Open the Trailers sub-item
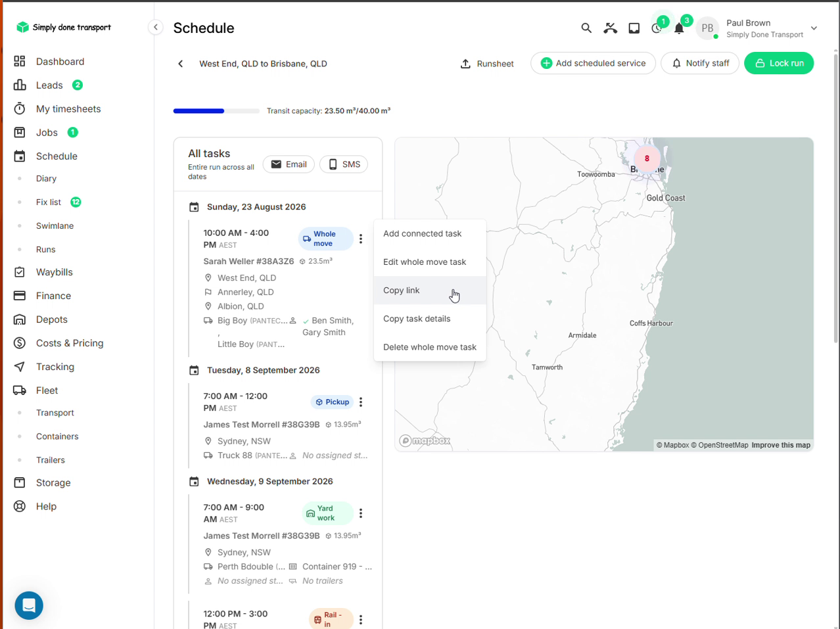 coord(50,460)
